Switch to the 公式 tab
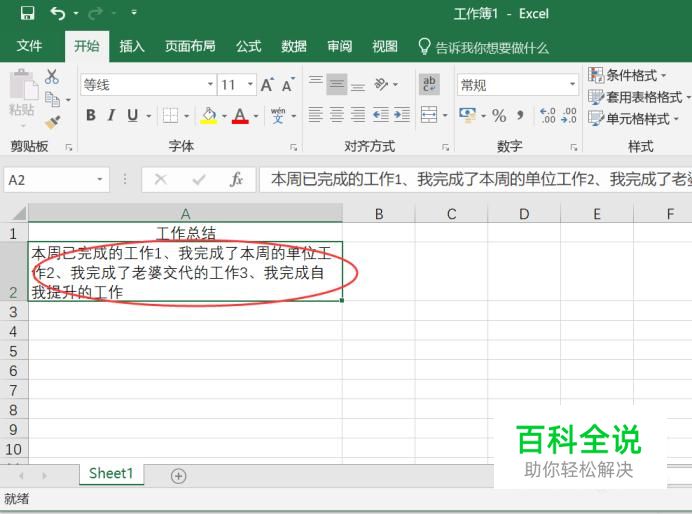The height and width of the screenshot is (514, 692). pos(248,46)
